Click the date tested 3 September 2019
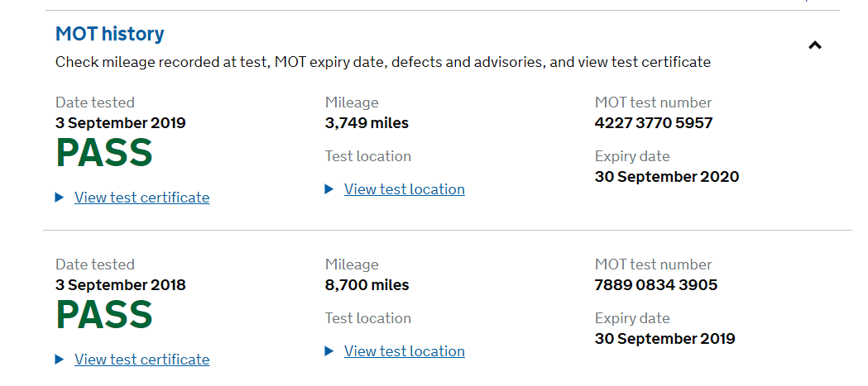The image size is (868, 386). coord(120,123)
